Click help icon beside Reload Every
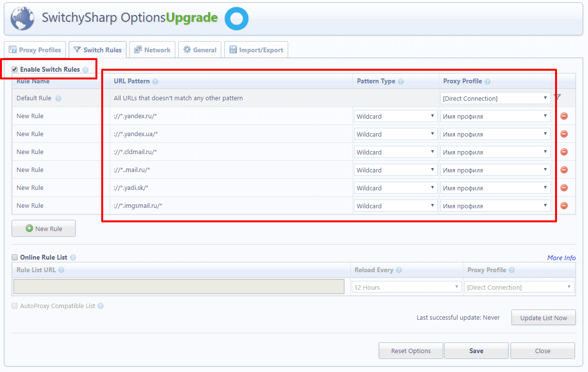Image resolution: width=588 pixels, height=372 pixels. pyautogui.click(x=399, y=270)
